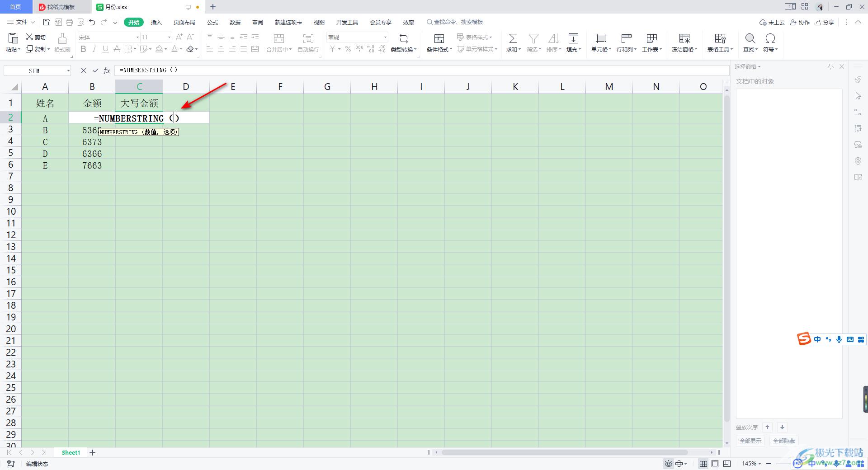
Task: Click the Freeze Panes (冻结窗格) icon
Action: 684,38
